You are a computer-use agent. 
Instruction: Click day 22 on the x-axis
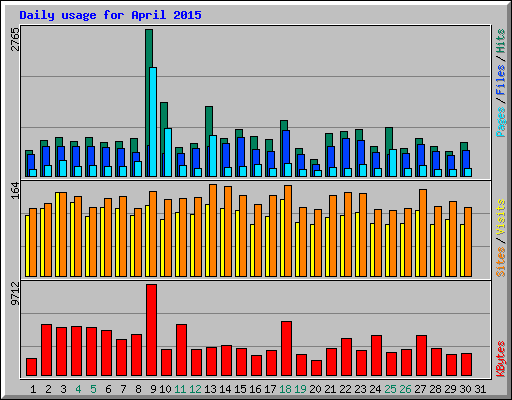(345, 389)
